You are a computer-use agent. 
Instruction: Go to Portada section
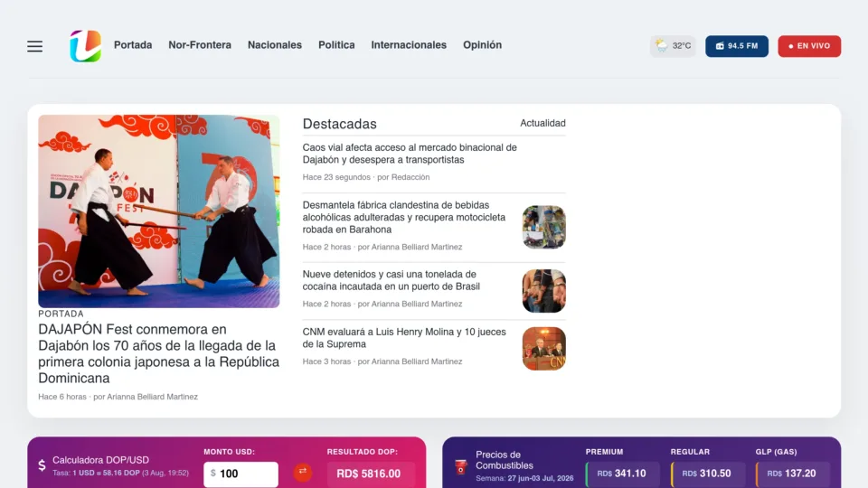pos(133,45)
